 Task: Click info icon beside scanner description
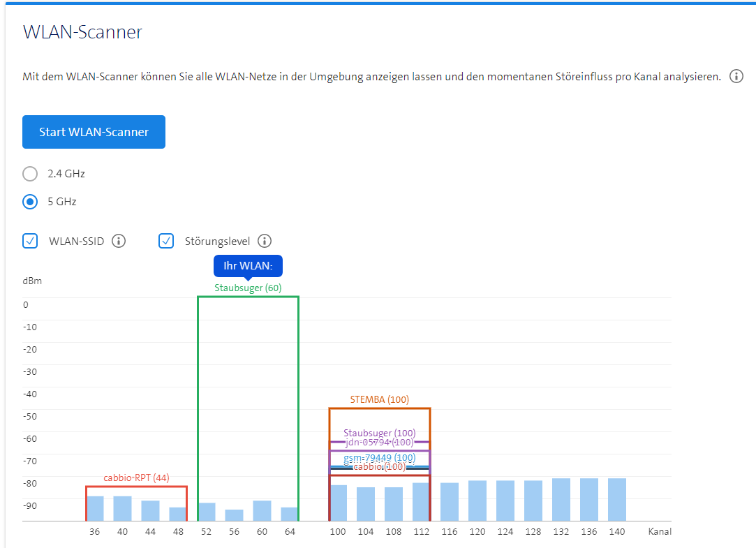[736, 76]
